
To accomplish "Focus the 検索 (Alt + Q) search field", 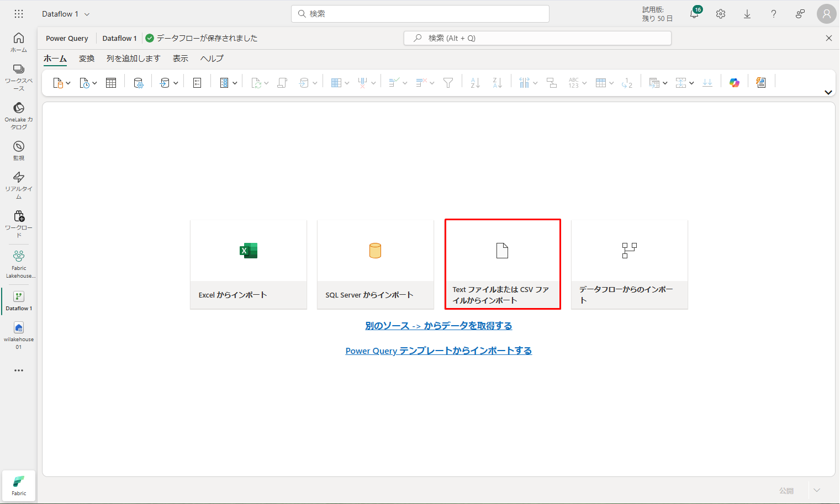I will click(x=538, y=38).
